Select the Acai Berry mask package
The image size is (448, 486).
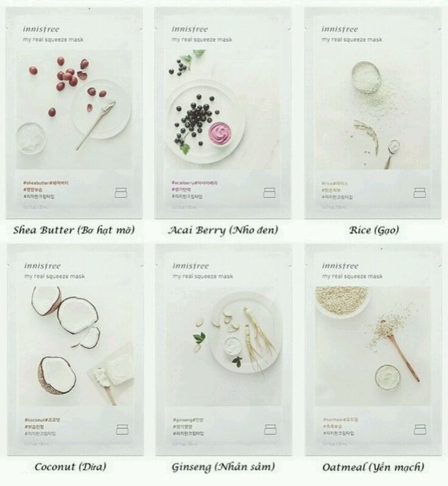[224, 113]
